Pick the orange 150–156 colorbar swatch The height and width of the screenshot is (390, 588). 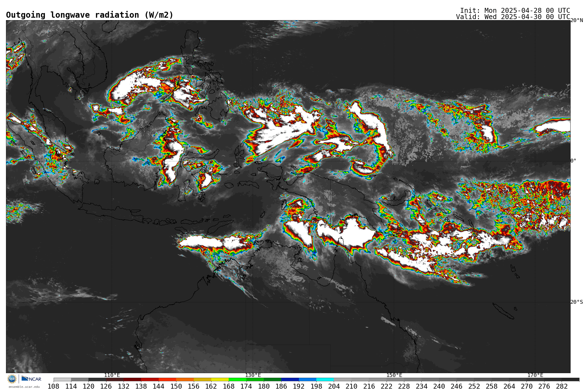tap(185, 379)
